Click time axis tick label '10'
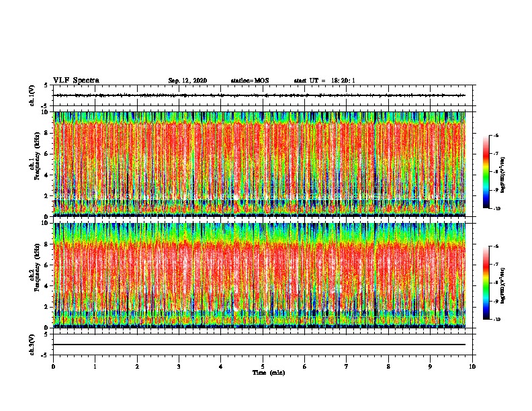532x411 pixels. pos(472,367)
